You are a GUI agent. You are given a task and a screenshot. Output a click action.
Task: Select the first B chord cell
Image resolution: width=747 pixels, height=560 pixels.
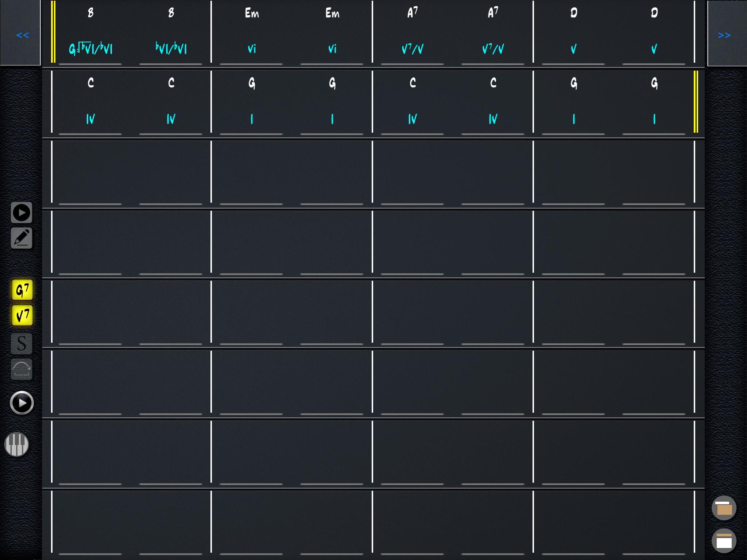(90, 13)
